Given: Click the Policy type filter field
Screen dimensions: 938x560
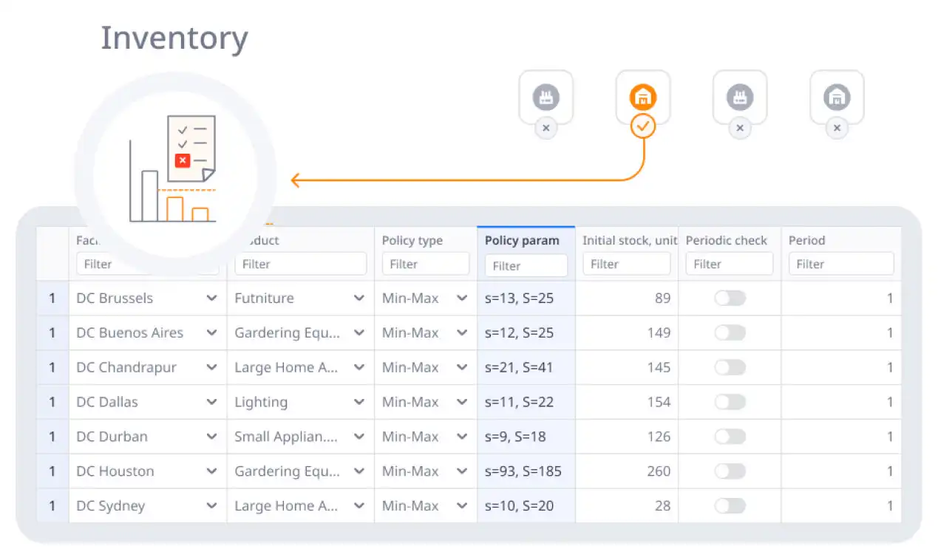Looking at the screenshot, I should pyautogui.click(x=425, y=264).
